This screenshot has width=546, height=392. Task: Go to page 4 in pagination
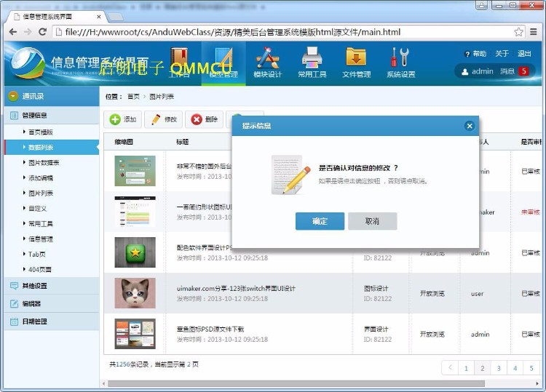[515, 368]
